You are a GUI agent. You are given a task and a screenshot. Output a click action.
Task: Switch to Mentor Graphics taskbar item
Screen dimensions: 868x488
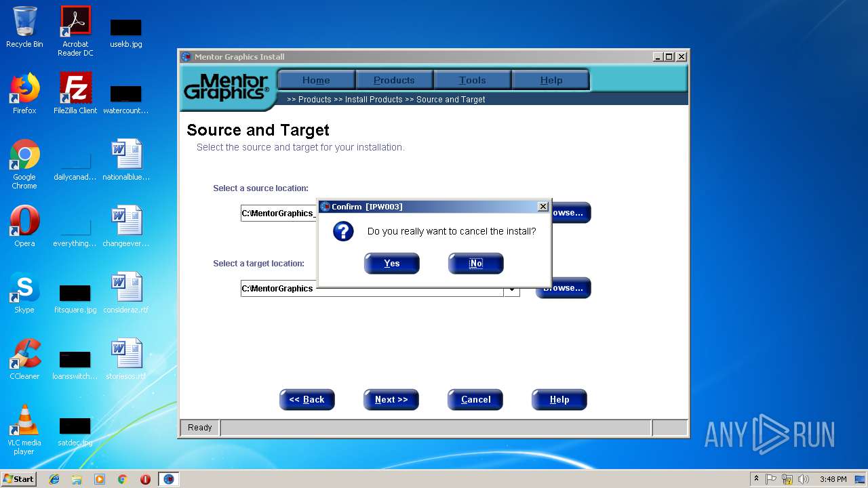coord(169,479)
